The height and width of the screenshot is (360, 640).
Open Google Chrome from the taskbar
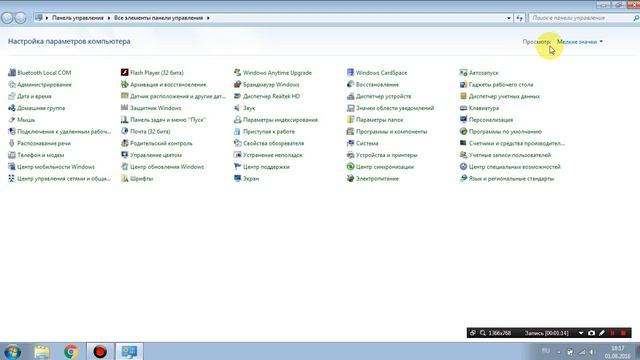[71, 351]
